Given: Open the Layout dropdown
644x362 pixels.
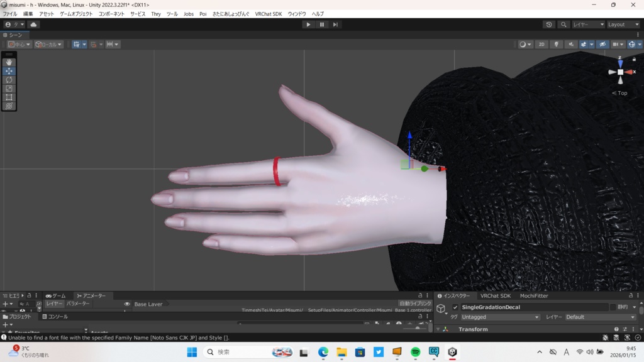Looking at the screenshot, I should click(x=623, y=25).
